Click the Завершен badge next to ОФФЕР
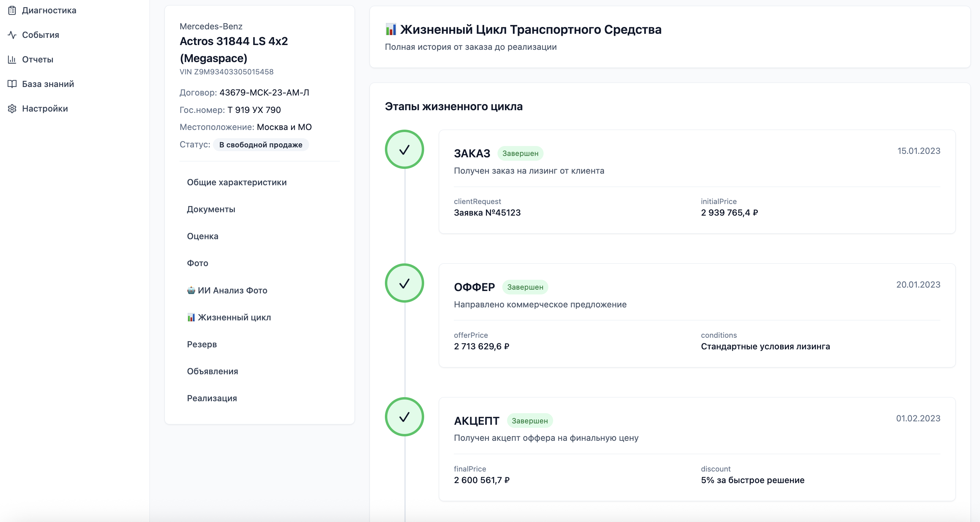This screenshot has width=980, height=522. point(525,287)
